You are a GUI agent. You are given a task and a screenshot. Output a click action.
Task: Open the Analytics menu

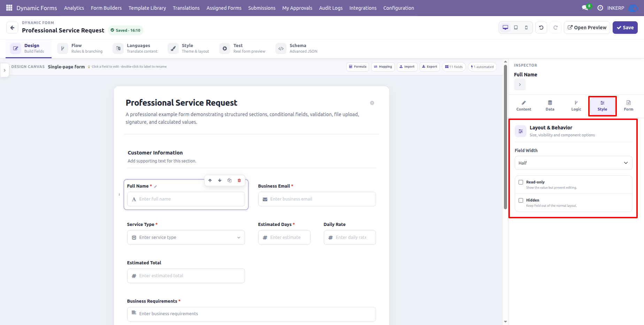click(74, 8)
